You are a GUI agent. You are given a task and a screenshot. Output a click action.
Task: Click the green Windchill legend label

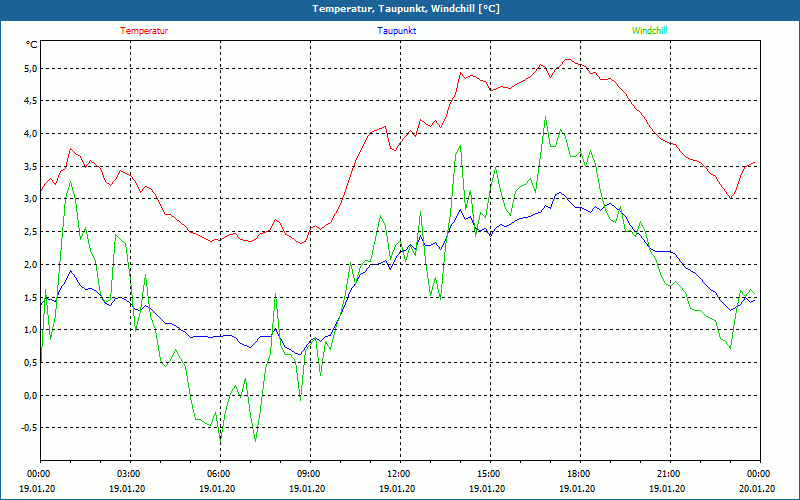point(649,31)
